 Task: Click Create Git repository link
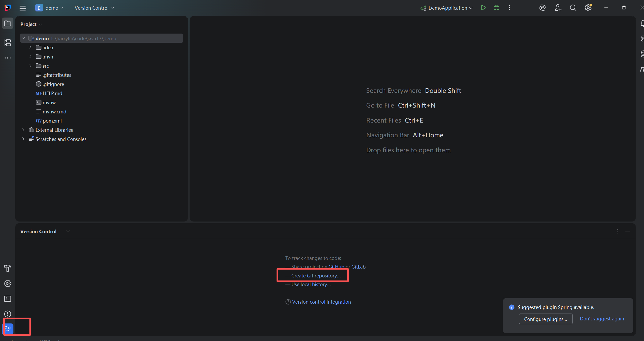(316, 276)
